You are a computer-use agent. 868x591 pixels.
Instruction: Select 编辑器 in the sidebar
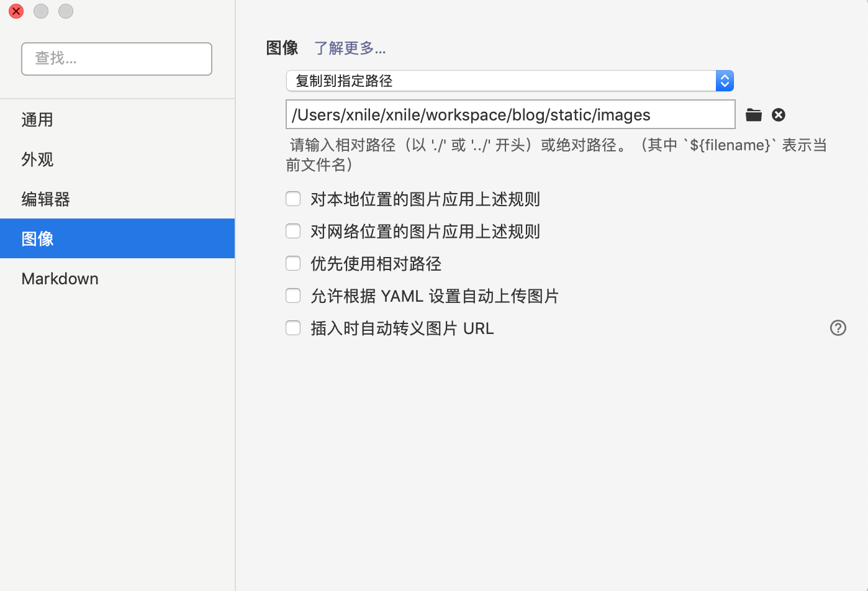click(45, 199)
